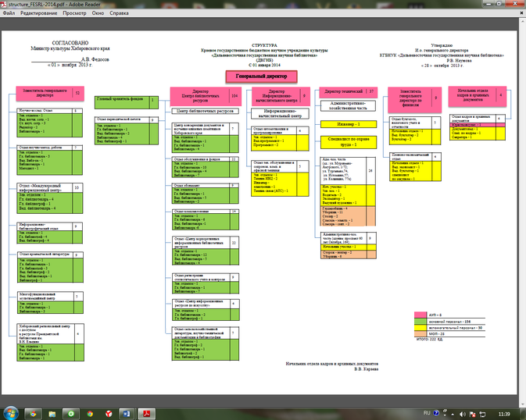Close the document with the menu-bar X
This screenshot has width=526, height=420.
pyautogui.click(x=521, y=12)
